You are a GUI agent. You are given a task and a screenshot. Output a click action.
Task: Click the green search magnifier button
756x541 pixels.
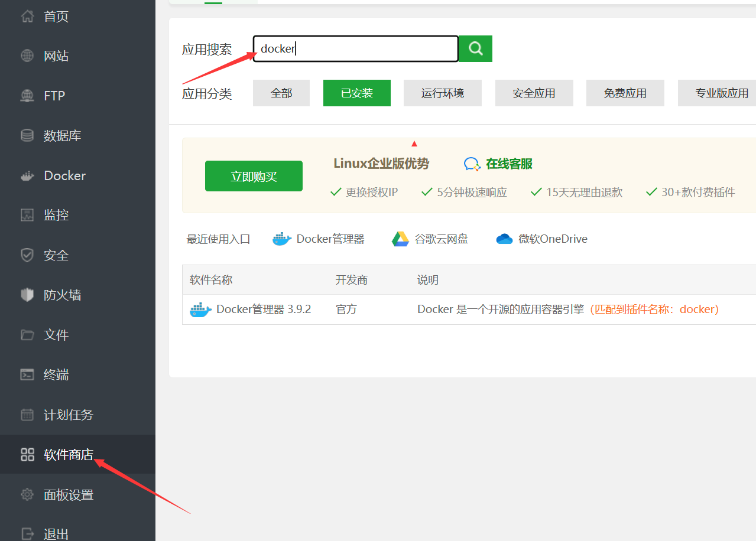coord(475,48)
